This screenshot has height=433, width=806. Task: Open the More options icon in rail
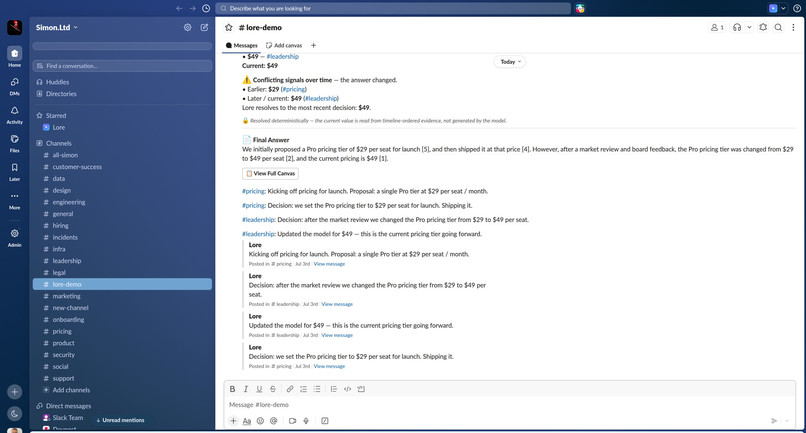[x=14, y=196]
